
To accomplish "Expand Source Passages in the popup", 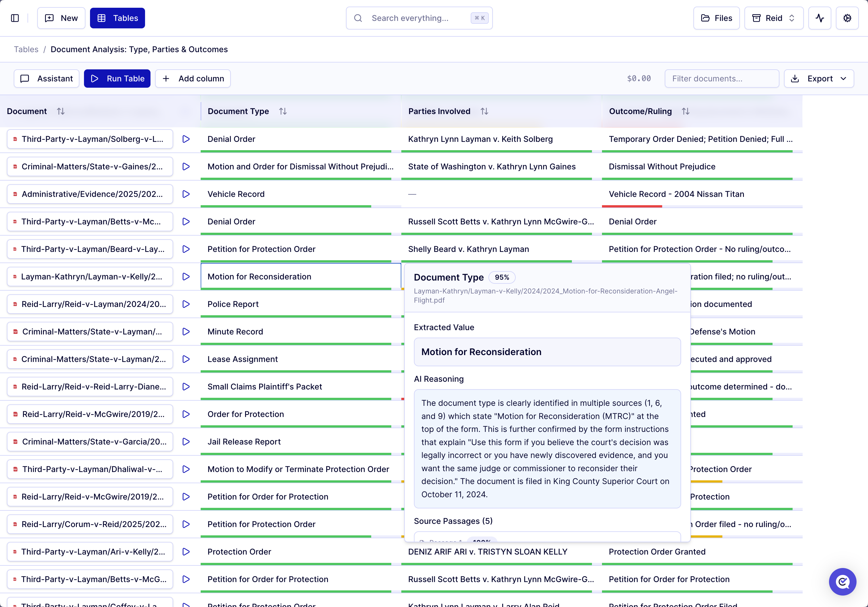I will coord(453,521).
